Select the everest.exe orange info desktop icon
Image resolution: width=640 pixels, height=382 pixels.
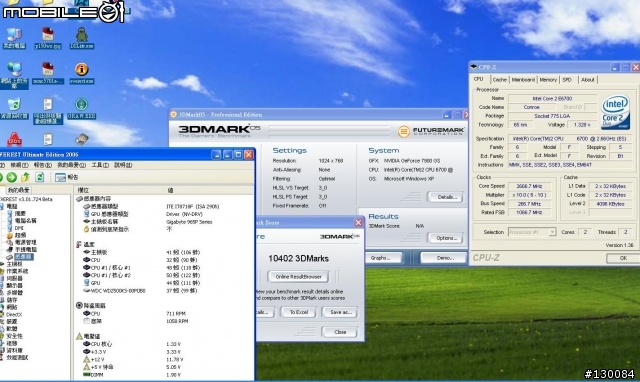click(82, 73)
